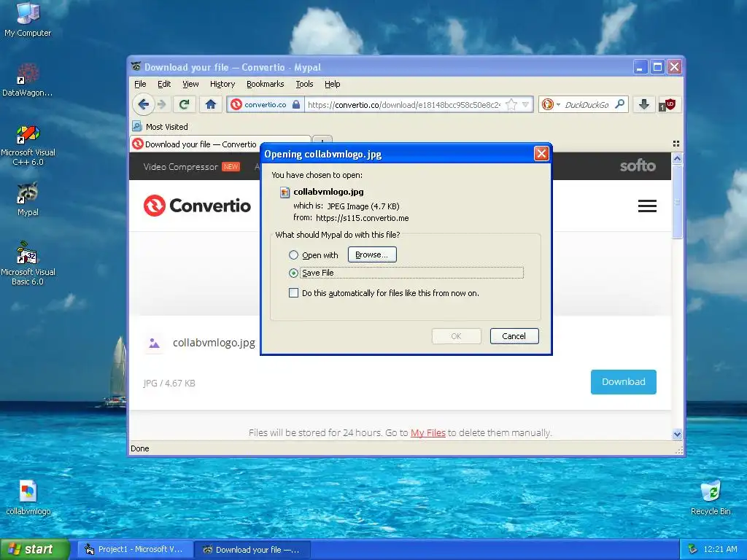Open the Edit menu

click(164, 84)
